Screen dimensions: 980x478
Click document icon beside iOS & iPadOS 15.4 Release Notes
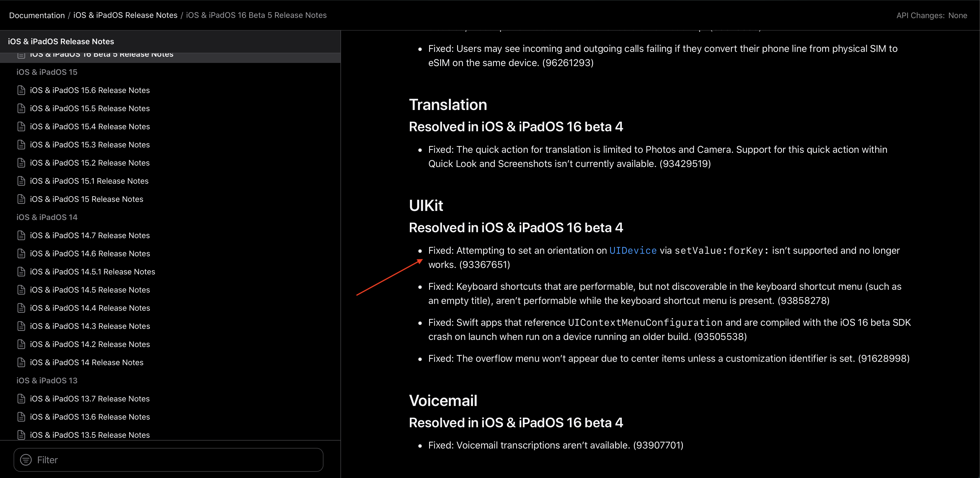(21, 126)
